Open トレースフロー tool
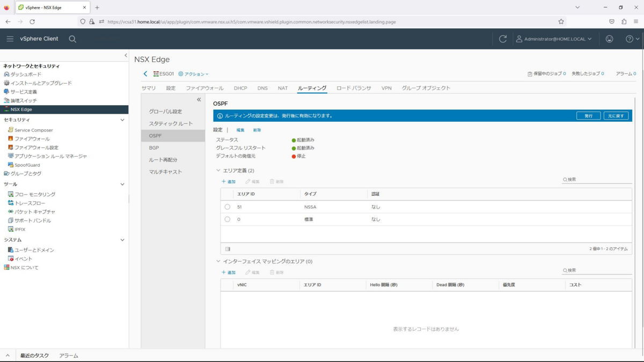 (x=30, y=203)
